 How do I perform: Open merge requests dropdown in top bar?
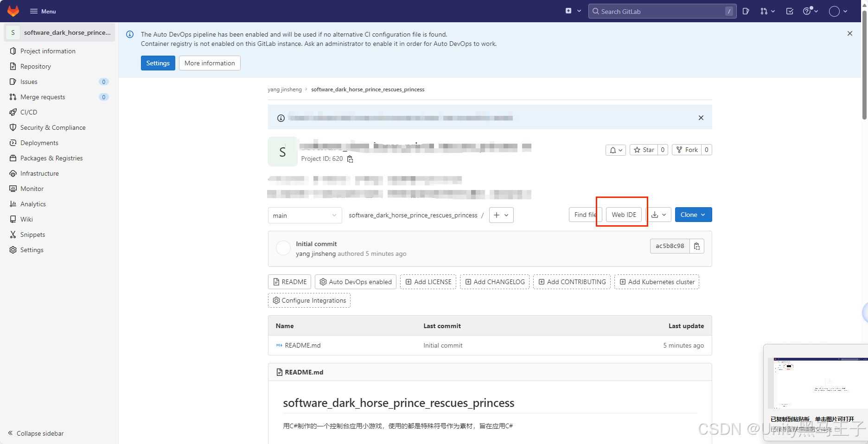[767, 11]
